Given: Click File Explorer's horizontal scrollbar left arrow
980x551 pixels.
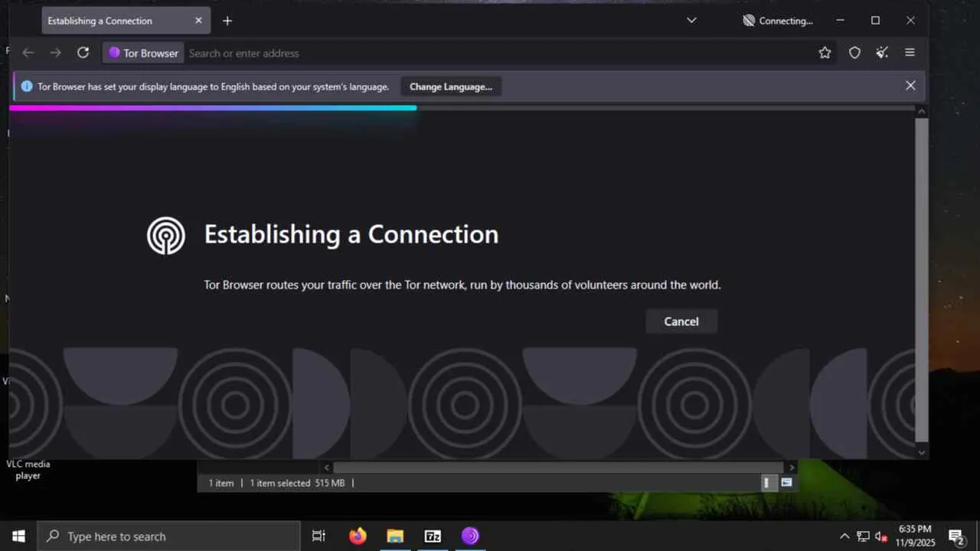Looking at the screenshot, I should 327,468.
